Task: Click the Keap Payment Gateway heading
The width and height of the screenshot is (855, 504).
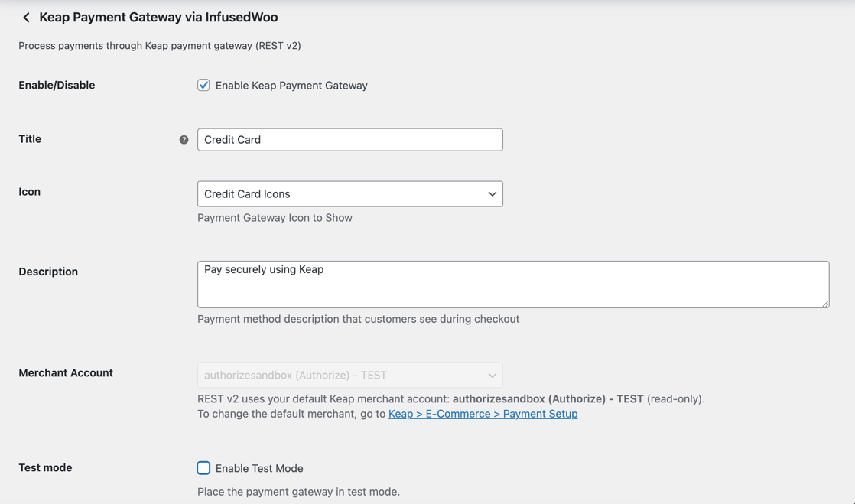Action: pos(160,17)
